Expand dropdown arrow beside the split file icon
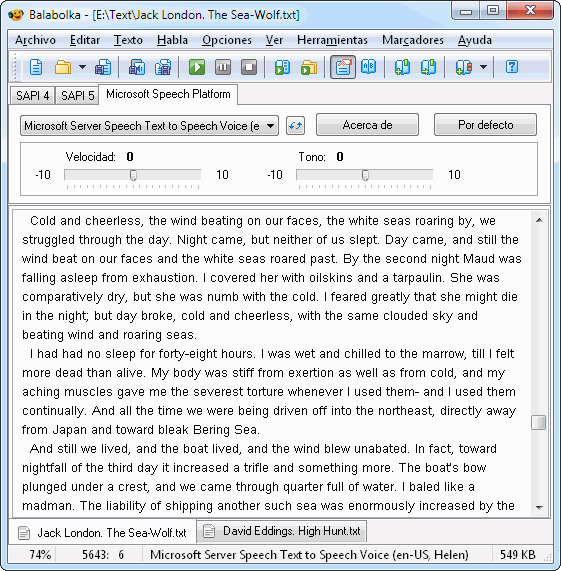The width and height of the screenshot is (561, 571). coord(483,67)
